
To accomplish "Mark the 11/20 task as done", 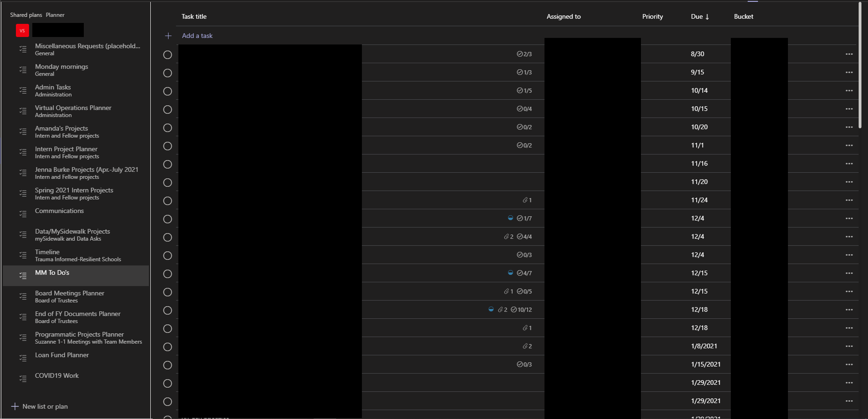I will click(168, 183).
